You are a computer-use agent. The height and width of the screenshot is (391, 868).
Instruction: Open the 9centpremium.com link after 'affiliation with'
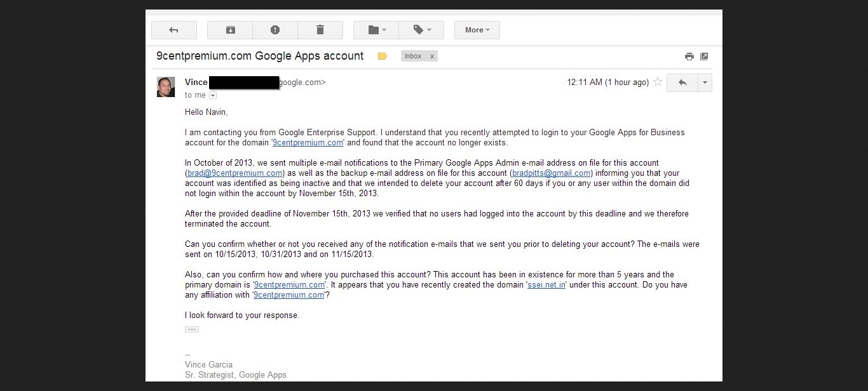[x=289, y=295]
